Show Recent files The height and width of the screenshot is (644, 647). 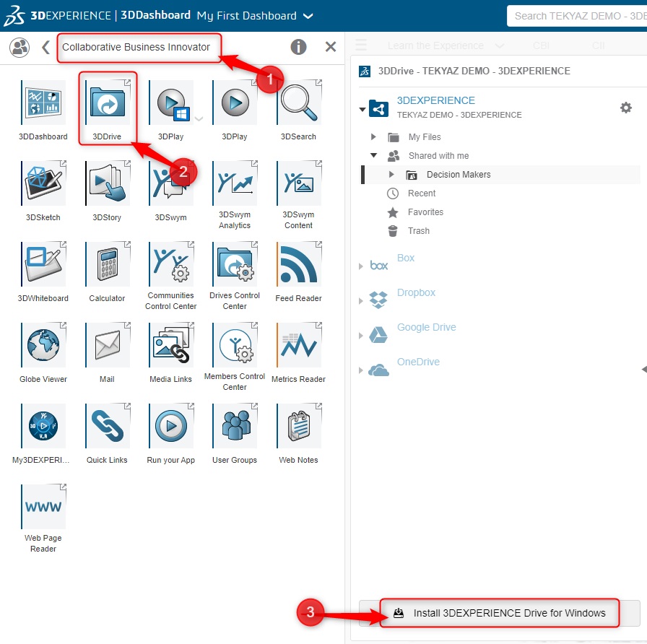point(422,193)
